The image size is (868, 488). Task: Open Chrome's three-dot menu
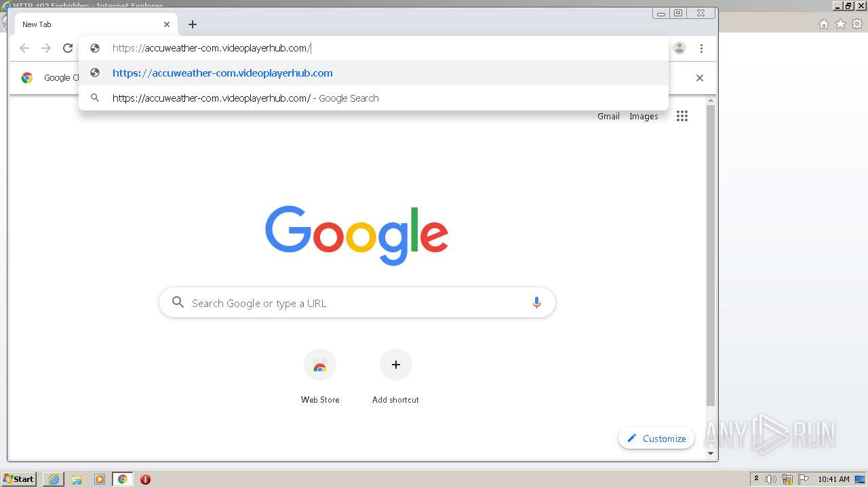coord(701,48)
